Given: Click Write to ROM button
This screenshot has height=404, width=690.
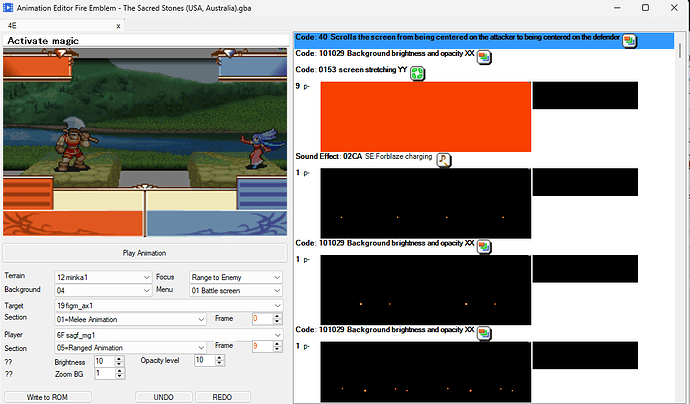Looking at the screenshot, I should coord(48,397).
